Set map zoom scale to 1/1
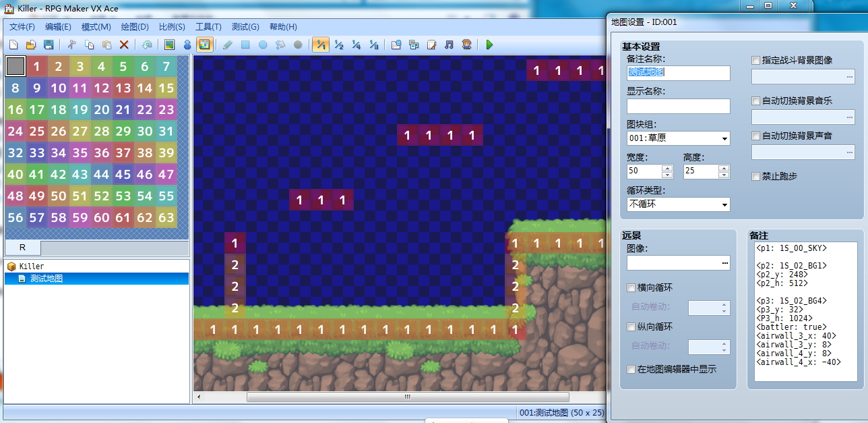 (x=321, y=45)
